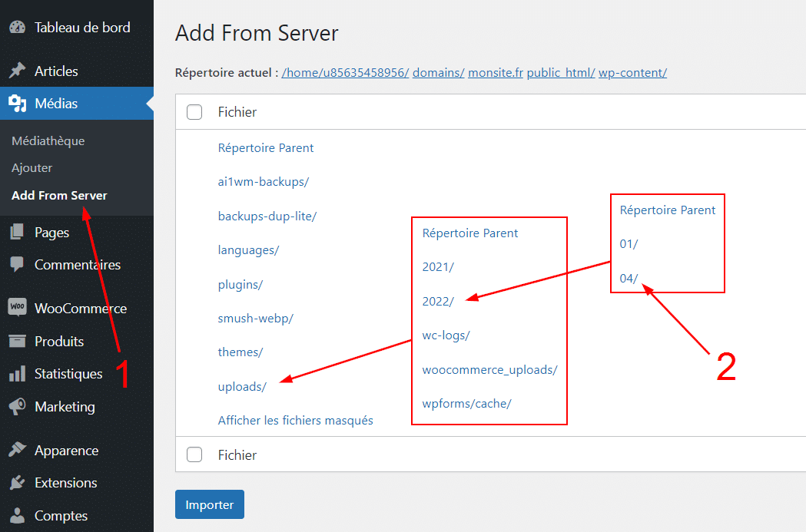Click the Marketing megaphone icon

click(17, 407)
